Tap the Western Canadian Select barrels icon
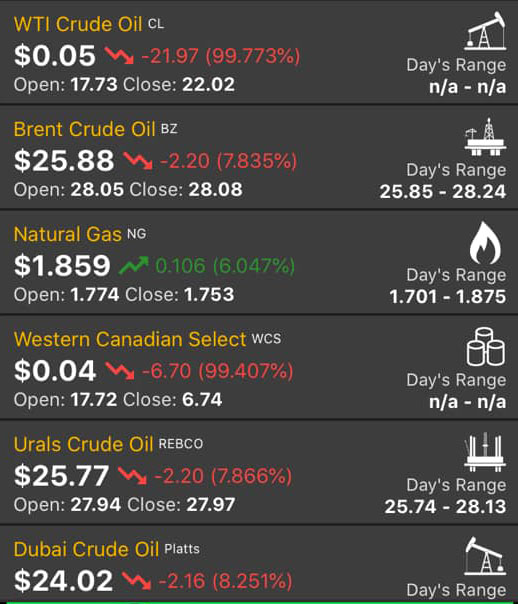This screenshot has width=518, height=604. [485, 347]
